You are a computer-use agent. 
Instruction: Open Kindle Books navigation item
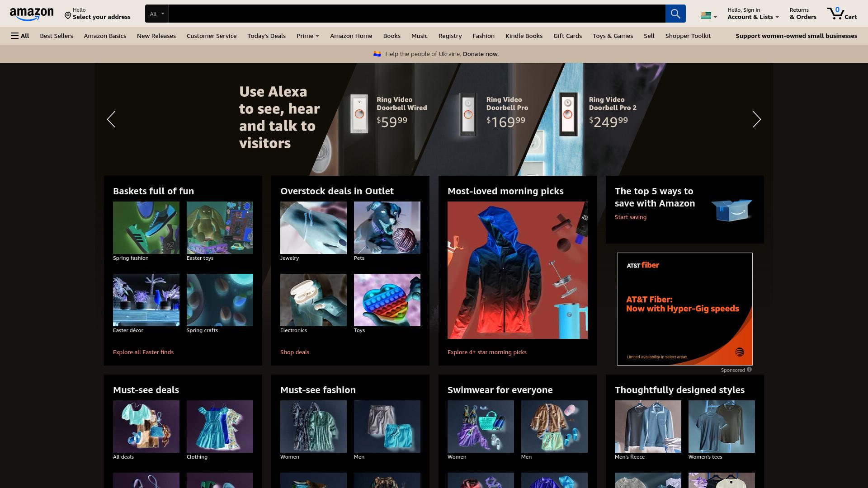coord(524,36)
